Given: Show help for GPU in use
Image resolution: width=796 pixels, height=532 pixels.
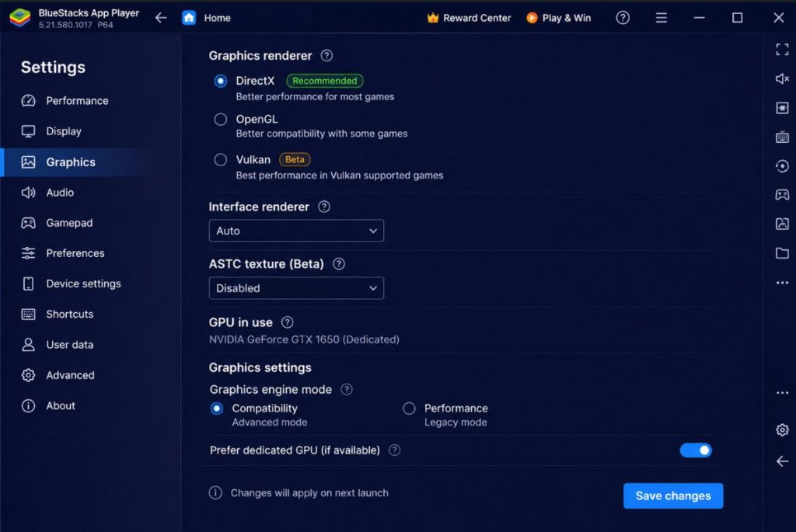Looking at the screenshot, I should coord(288,322).
